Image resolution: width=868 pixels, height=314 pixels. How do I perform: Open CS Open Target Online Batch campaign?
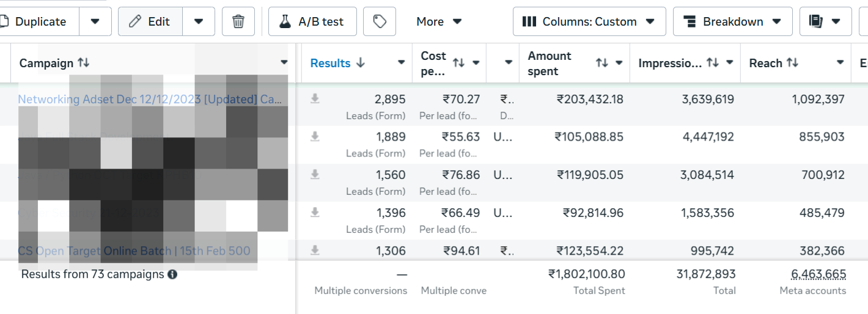tap(134, 251)
